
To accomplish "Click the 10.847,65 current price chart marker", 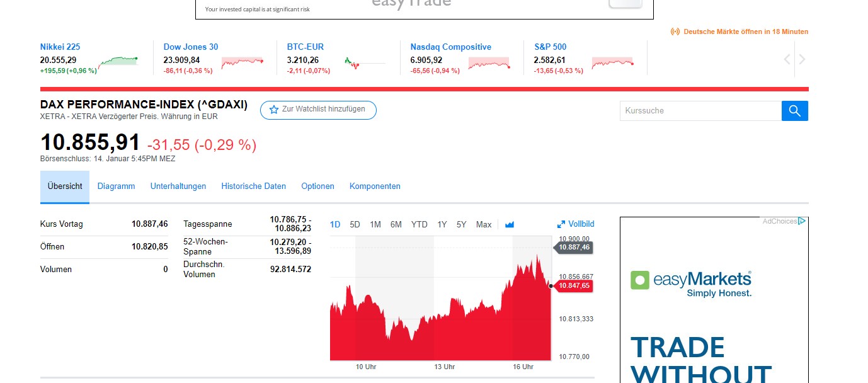I will coord(574,286).
